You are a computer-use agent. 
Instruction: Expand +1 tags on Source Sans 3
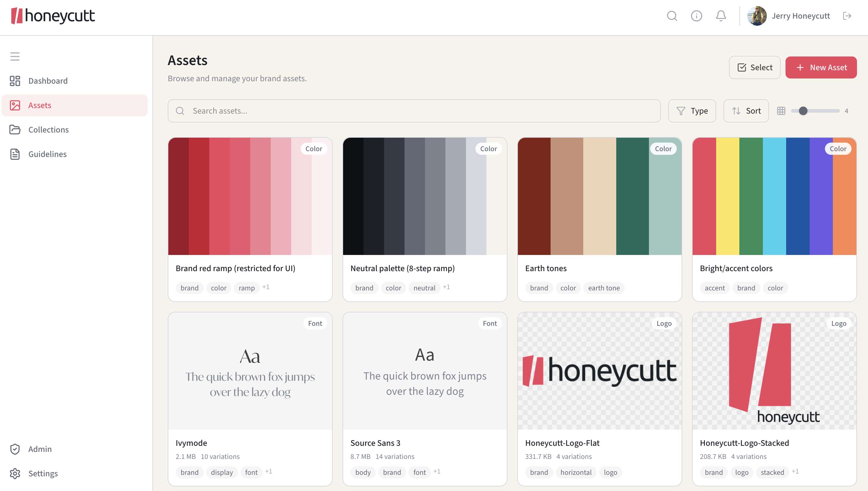pyautogui.click(x=437, y=471)
